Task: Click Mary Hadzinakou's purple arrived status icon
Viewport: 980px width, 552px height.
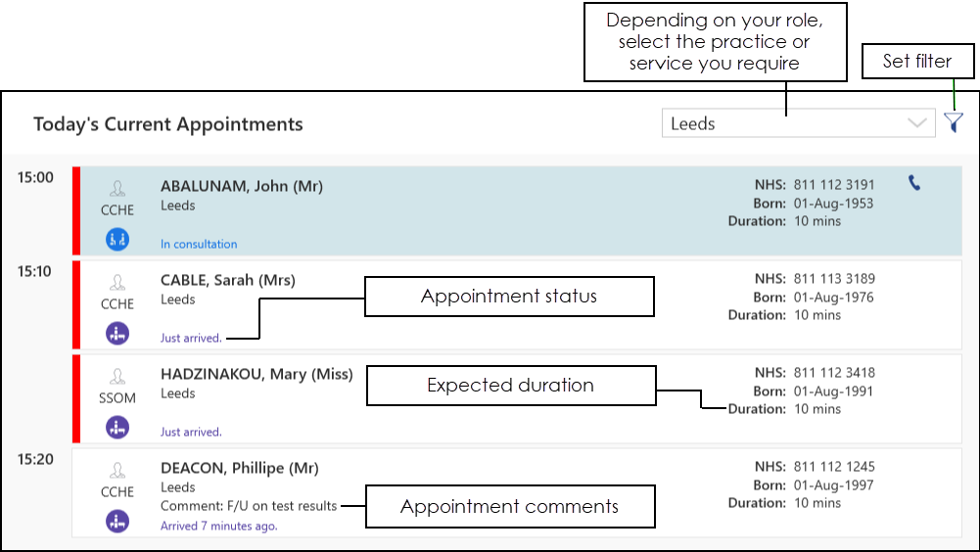Action: [x=117, y=427]
